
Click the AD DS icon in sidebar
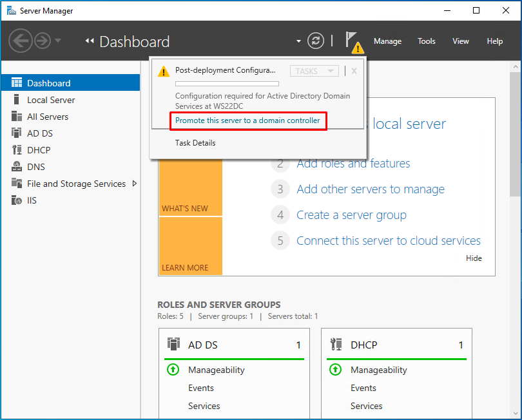17,133
